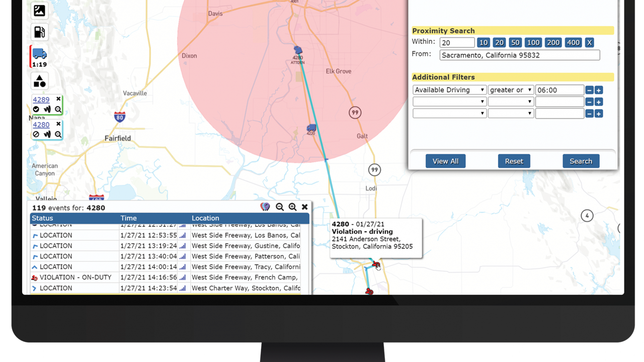The height and width of the screenshot is (362, 644).
Task: Set proximity radius to 10
Action: [483, 43]
